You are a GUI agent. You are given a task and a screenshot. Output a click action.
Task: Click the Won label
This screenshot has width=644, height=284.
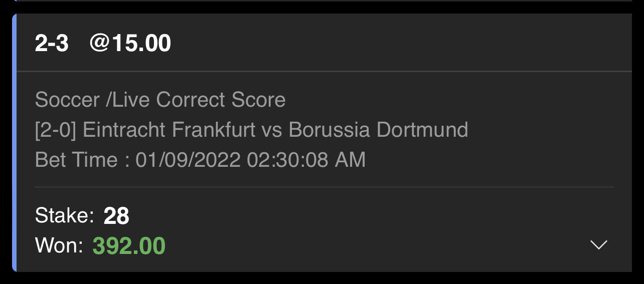pyautogui.click(x=59, y=245)
